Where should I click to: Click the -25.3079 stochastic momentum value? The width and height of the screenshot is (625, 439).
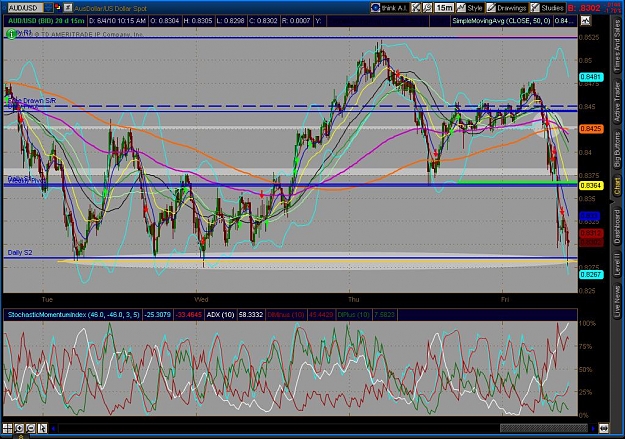(x=158, y=315)
